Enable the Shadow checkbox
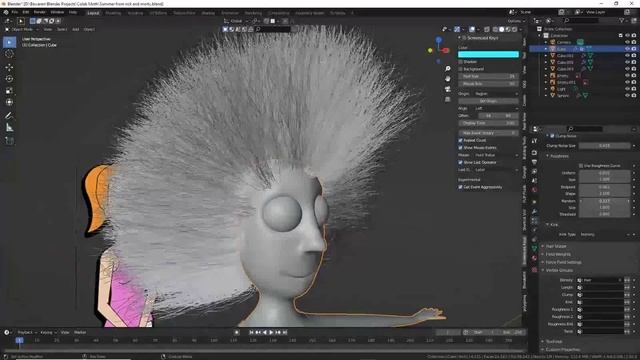Image resolution: width=640 pixels, height=360 pixels. pyautogui.click(x=460, y=62)
